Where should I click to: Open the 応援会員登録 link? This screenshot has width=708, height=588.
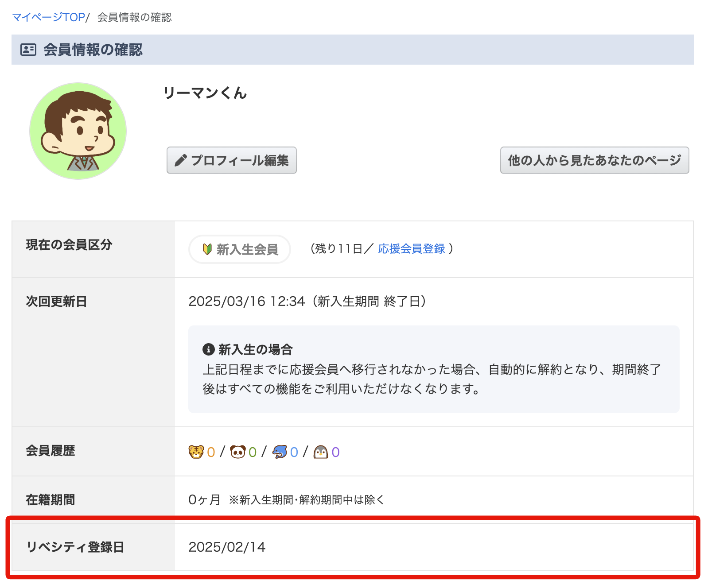[x=411, y=249]
